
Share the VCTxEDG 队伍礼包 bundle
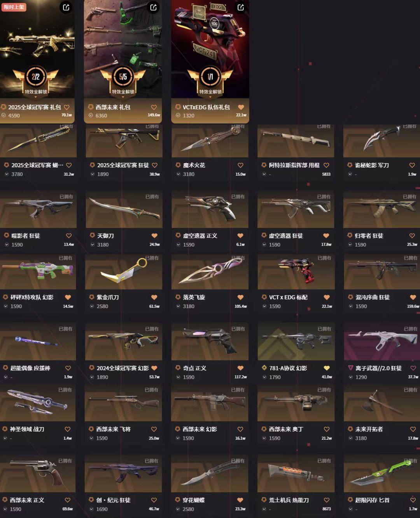pyautogui.click(x=241, y=7)
